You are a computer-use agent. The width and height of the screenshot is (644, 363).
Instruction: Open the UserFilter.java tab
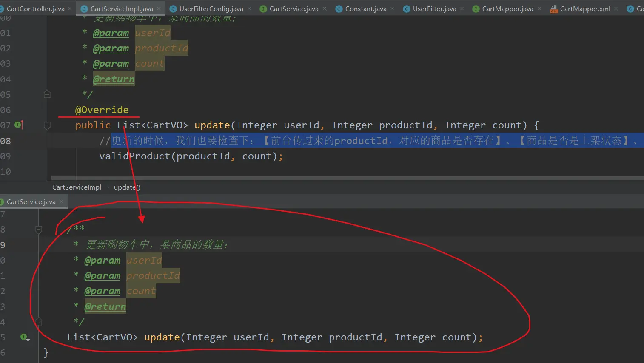click(434, 9)
